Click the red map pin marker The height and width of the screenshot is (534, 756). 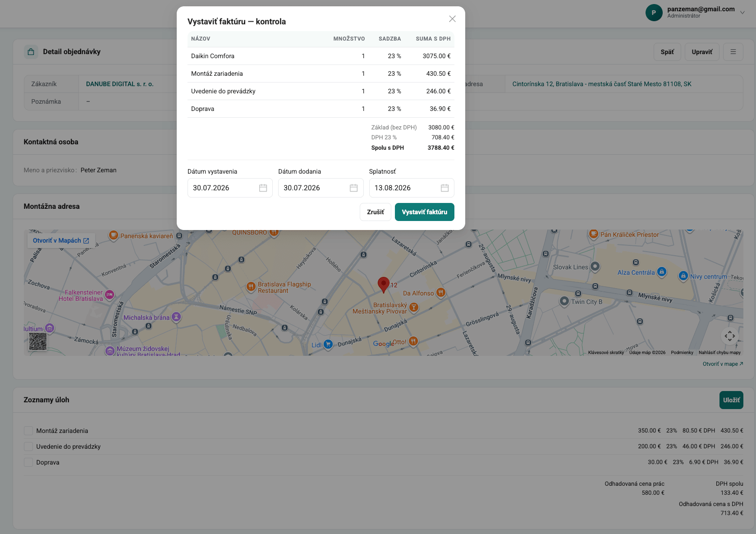point(384,285)
